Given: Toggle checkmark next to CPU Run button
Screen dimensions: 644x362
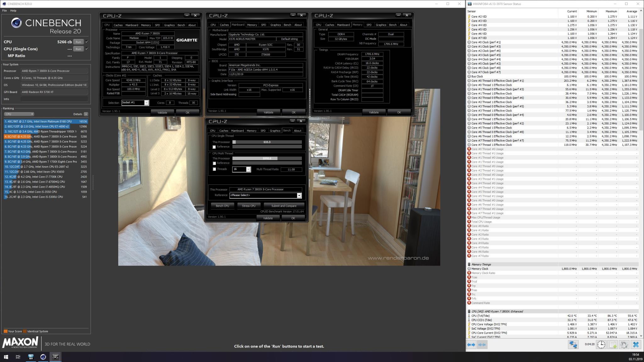Looking at the screenshot, I should click(x=87, y=42).
